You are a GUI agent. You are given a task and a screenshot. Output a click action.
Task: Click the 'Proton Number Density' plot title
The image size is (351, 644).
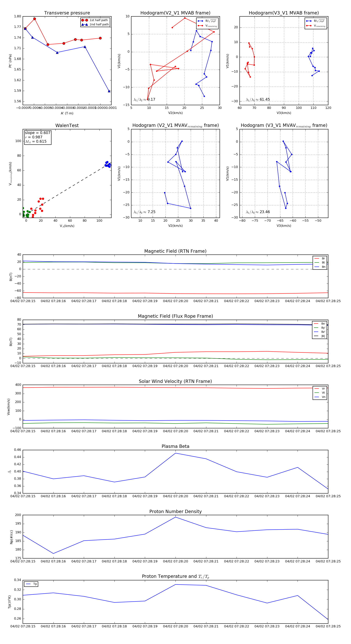[175, 511]
